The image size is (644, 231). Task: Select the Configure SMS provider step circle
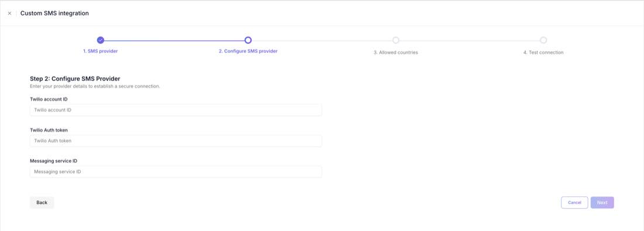[248, 40]
